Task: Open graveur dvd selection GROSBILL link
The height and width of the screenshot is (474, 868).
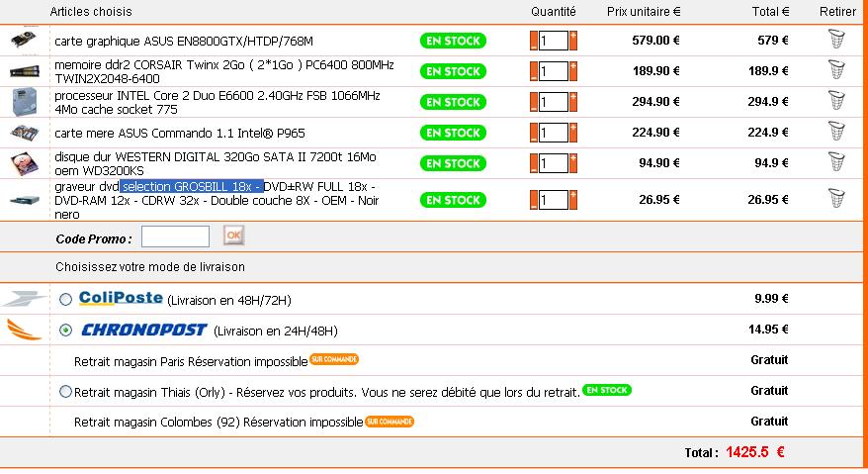Action: coord(217,200)
